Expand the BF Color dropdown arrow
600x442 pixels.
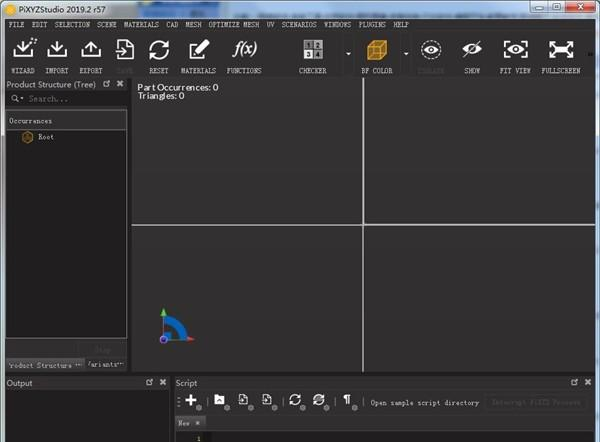(406, 52)
